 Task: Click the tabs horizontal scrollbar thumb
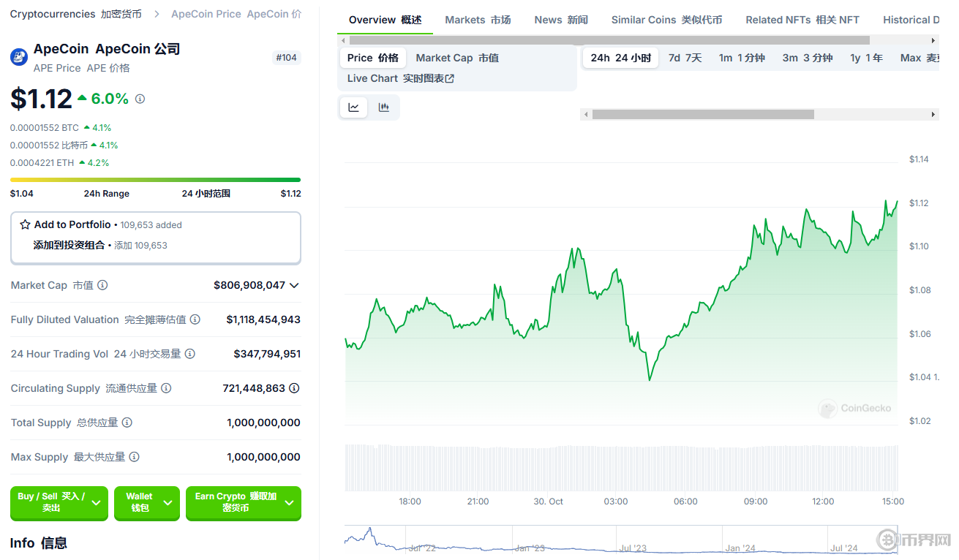tap(609, 40)
